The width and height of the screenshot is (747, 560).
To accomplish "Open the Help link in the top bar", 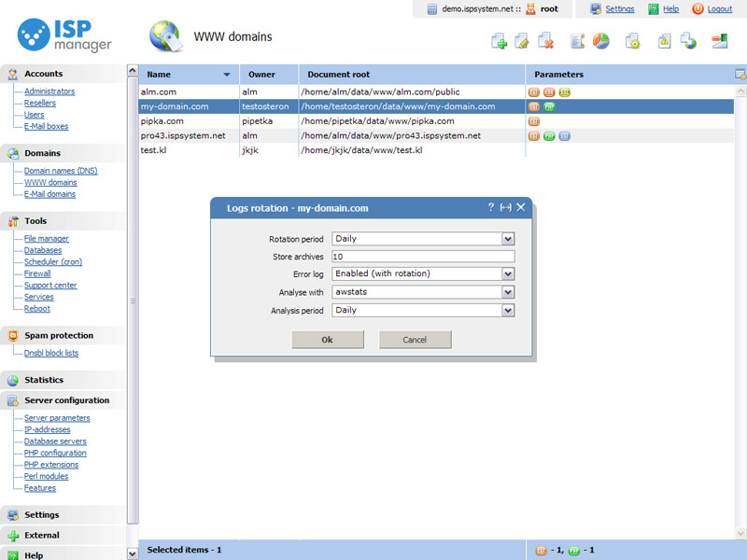I will 670,9.
